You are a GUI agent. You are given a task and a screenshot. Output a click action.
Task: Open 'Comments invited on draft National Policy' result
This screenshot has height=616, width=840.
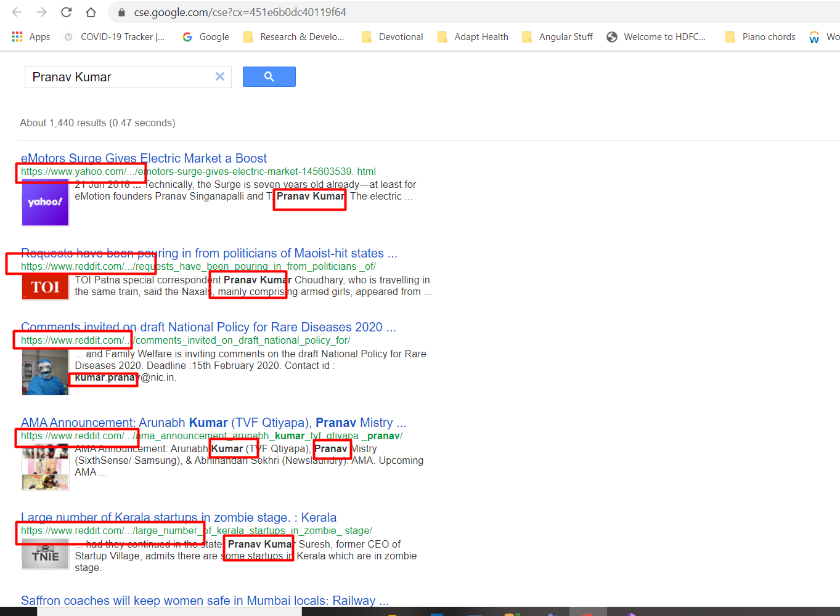(x=208, y=327)
